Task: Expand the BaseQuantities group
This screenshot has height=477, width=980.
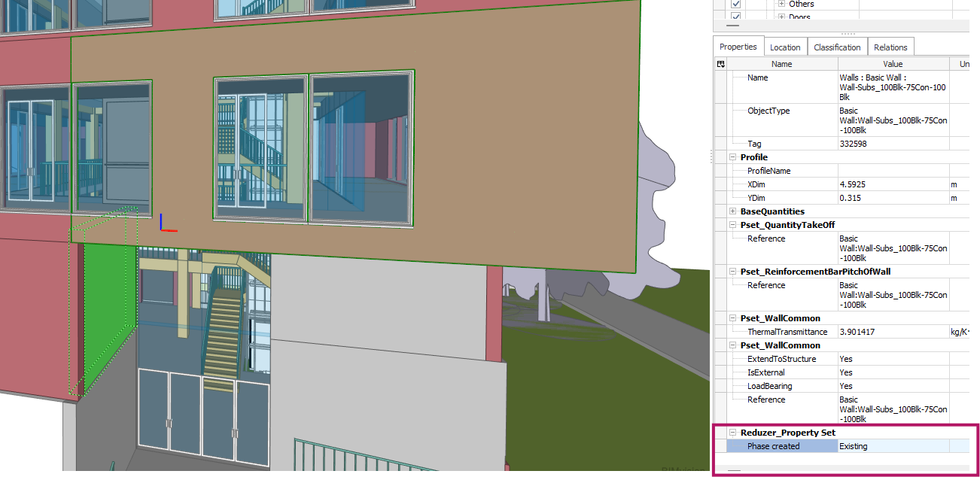Action: pos(733,211)
